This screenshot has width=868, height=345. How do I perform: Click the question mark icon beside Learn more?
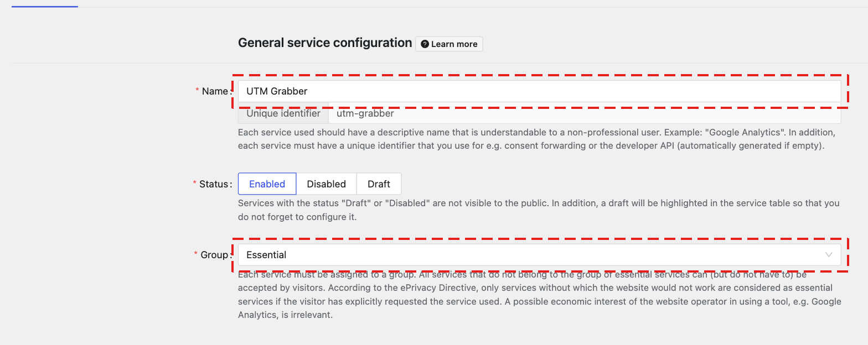click(425, 44)
